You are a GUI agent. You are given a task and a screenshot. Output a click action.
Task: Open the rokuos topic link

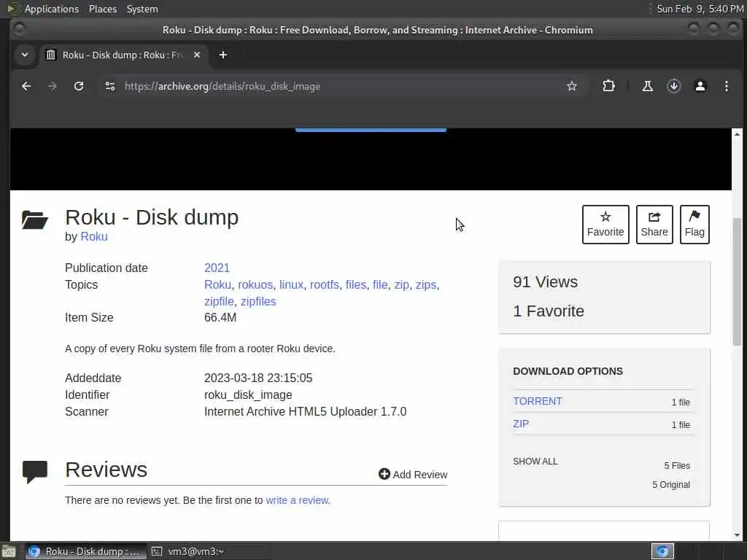(255, 285)
